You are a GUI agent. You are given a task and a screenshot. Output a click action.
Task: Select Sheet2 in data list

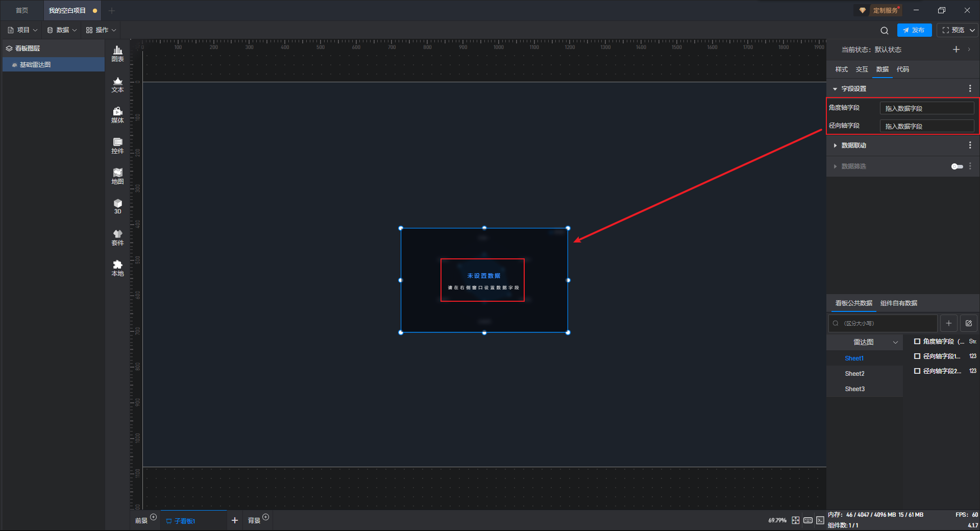point(865,374)
